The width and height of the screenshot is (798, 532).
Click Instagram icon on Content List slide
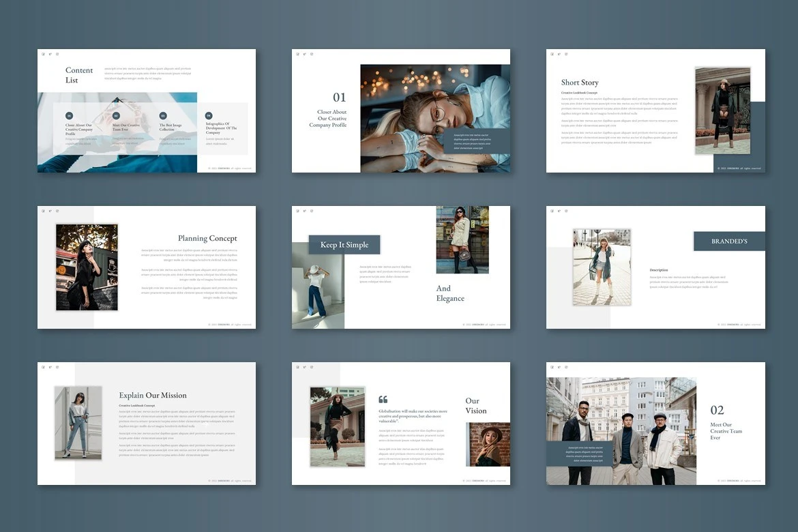(x=57, y=54)
